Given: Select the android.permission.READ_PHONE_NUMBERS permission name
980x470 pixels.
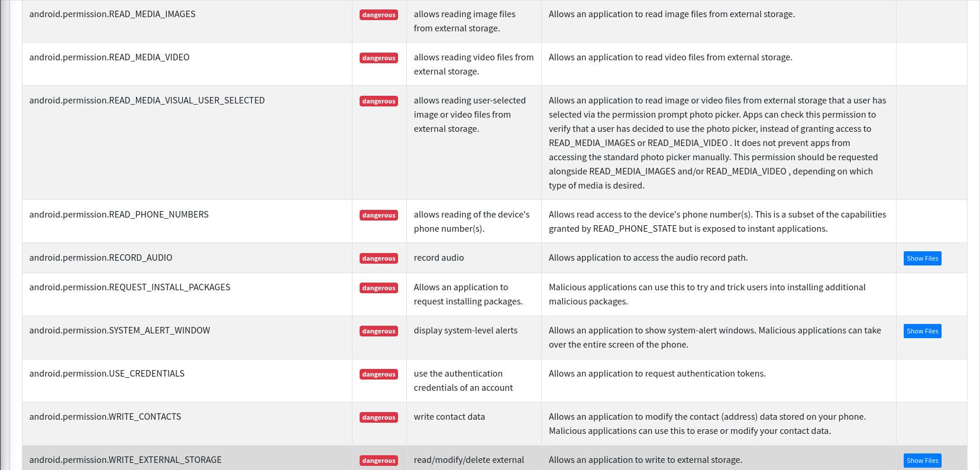Looking at the screenshot, I should point(119,215).
